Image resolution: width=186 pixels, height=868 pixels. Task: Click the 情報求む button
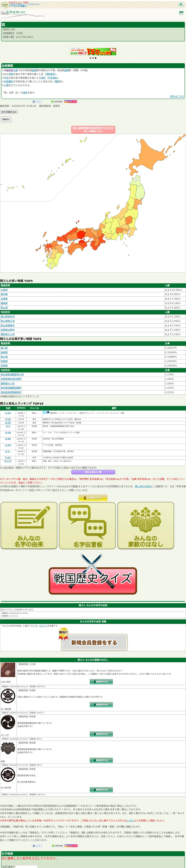pyautogui.click(x=6, y=119)
